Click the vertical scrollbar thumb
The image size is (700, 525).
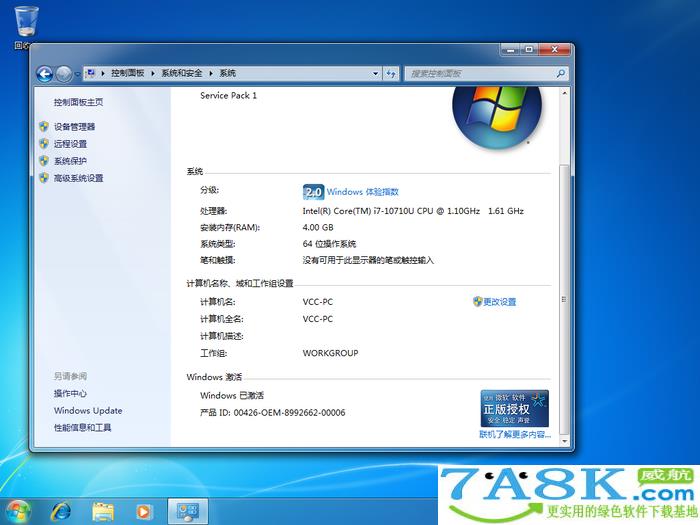pyautogui.click(x=564, y=299)
